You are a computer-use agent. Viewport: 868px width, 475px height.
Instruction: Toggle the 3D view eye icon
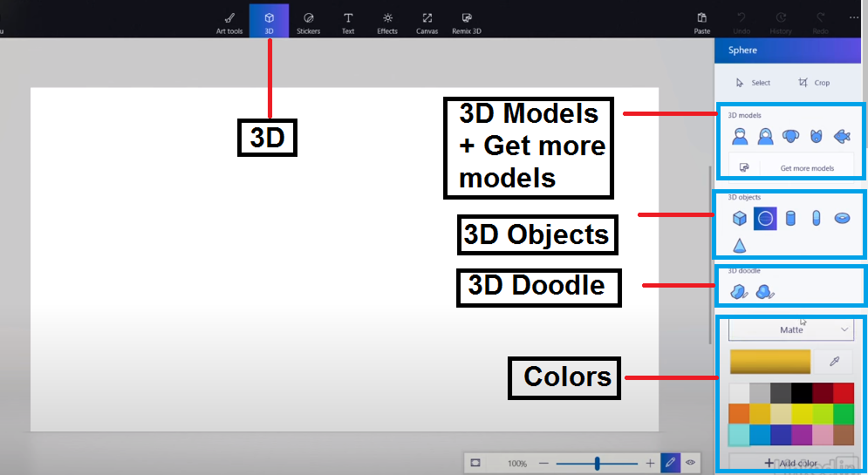tap(690, 463)
